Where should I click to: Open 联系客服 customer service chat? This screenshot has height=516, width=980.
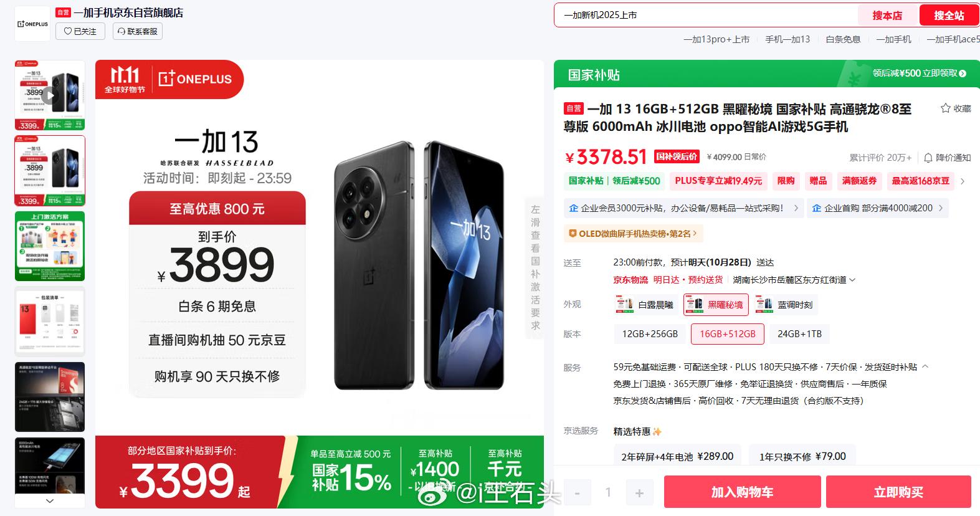[137, 31]
